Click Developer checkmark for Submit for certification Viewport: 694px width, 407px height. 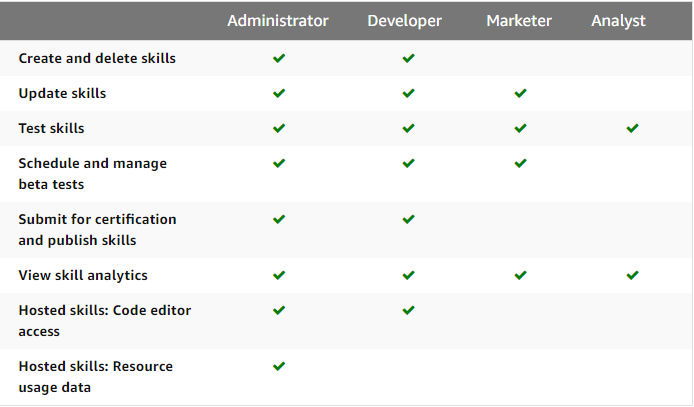click(x=409, y=219)
